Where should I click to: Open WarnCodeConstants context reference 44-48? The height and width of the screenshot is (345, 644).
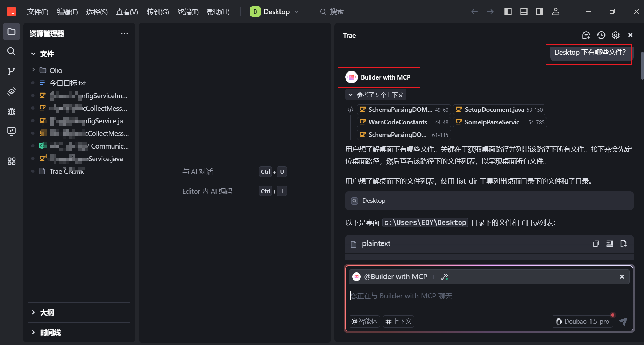tap(404, 122)
